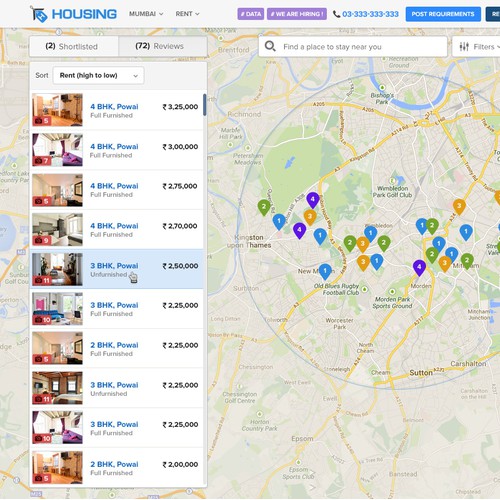Open camera badge on ₹2,75,000 listing

pos(42,201)
